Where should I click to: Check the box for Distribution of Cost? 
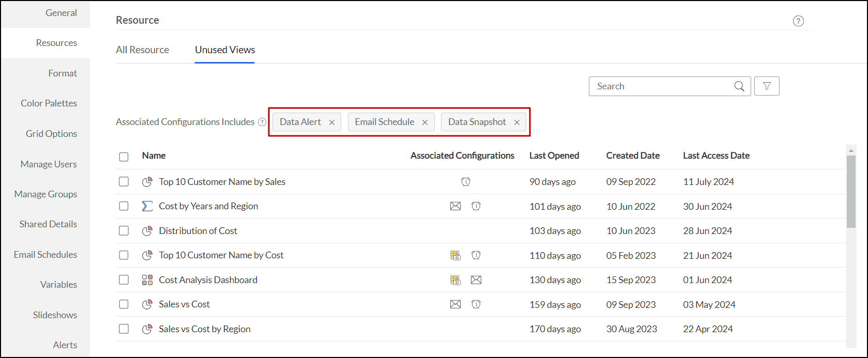click(x=124, y=231)
